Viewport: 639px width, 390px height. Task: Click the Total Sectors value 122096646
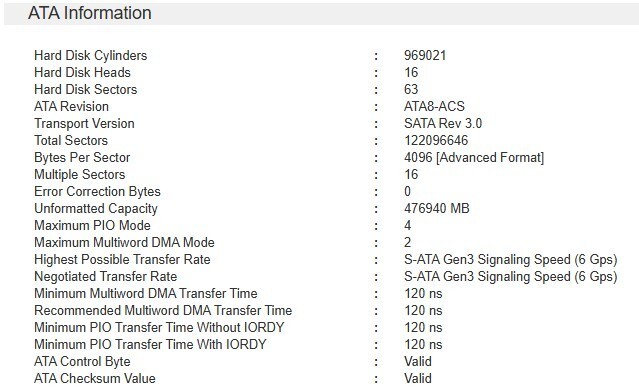point(436,141)
